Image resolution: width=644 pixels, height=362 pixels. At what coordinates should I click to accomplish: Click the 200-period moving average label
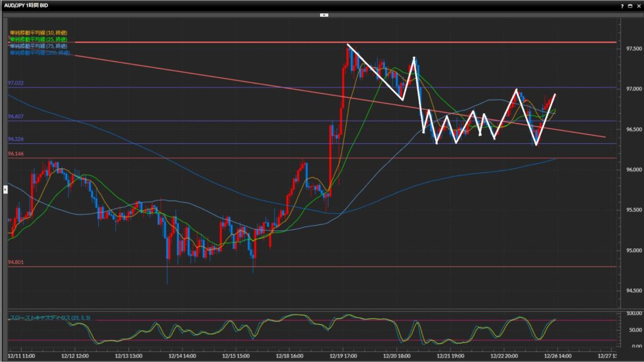[39, 53]
